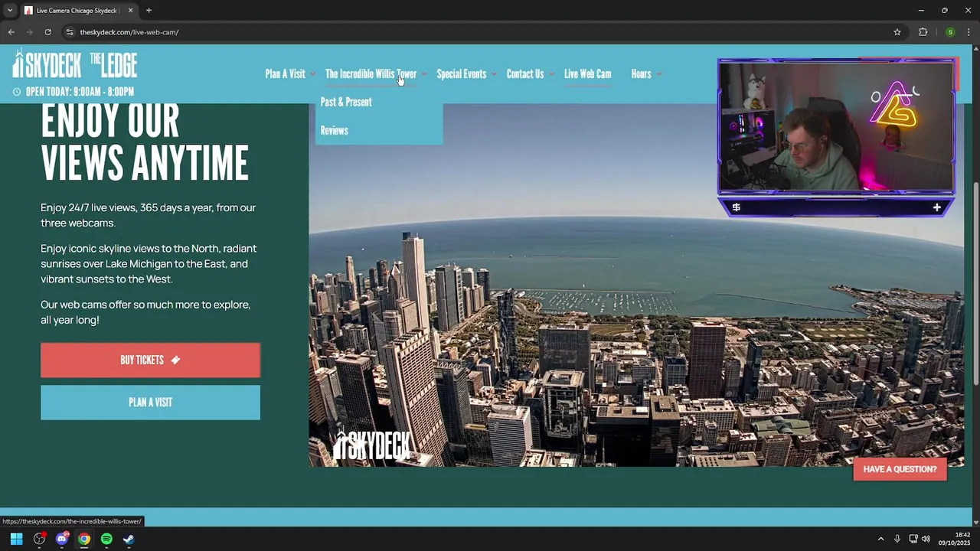Open a new browser tab with plus

[x=149, y=11]
